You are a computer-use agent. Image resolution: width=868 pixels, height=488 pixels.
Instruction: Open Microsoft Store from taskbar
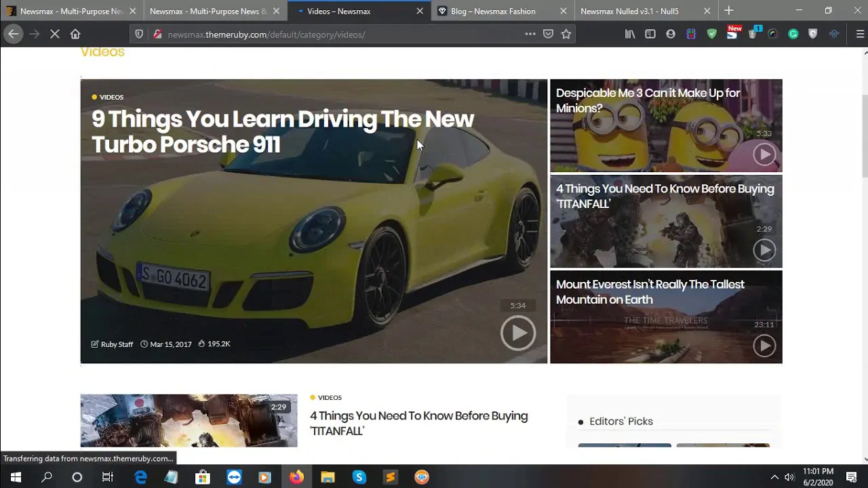pyautogui.click(x=203, y=477)
